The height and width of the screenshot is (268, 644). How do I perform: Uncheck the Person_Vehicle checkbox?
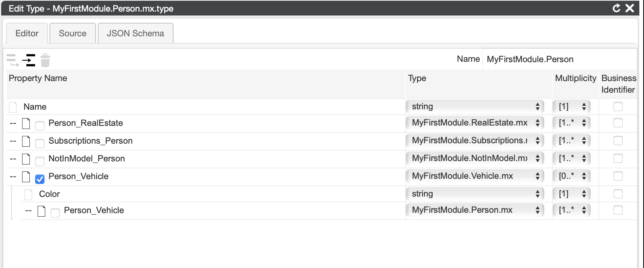pos(40,179)
